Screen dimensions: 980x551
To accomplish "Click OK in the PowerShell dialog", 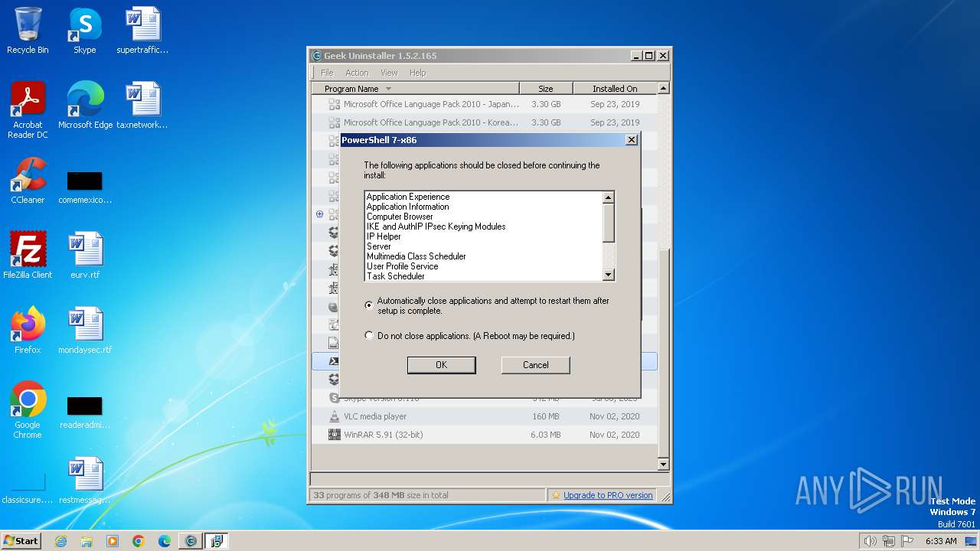I will [x=441, y=365].
